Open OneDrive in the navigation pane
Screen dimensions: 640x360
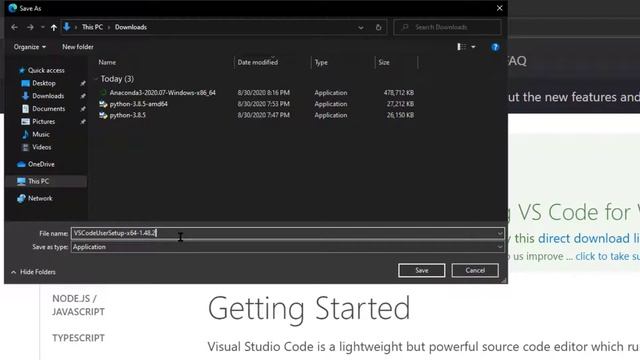(x=41, y=164)
